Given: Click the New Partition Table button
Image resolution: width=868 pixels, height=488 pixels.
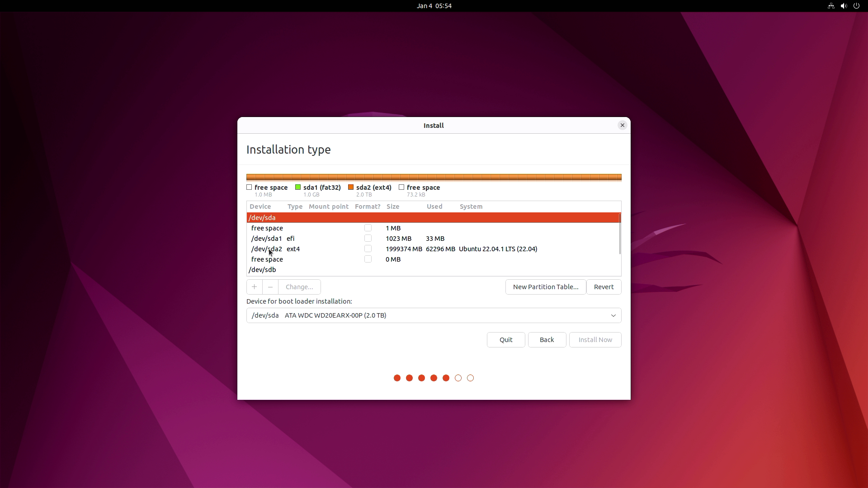Looking at the screenshot, I should click(545, 287).
